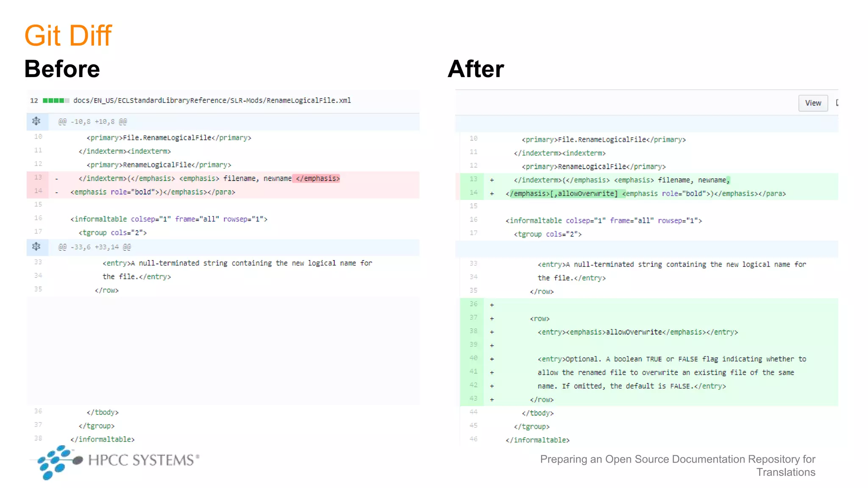Open file path RenameLogicalFile.xml in diff header
This screenshot has height=488, width=868.
pos(212,100)
